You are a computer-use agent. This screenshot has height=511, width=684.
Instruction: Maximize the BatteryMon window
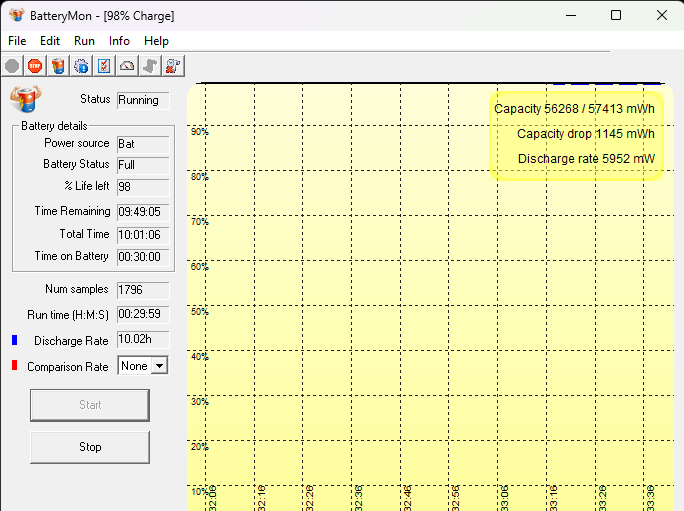pos(616,15)
